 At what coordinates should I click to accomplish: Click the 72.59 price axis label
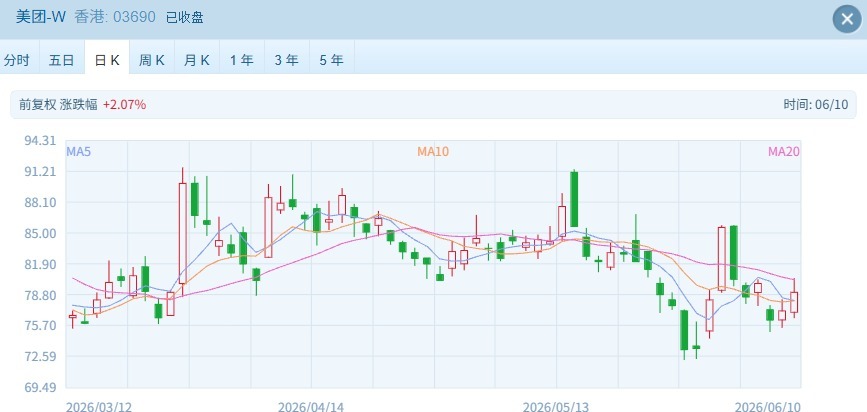40,357
